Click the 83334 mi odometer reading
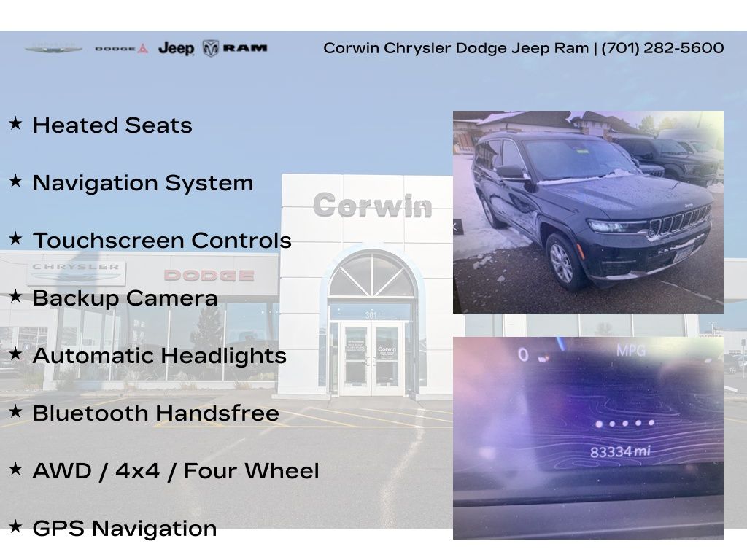Viewport: 747px width, 560px height. click(619, 451)
